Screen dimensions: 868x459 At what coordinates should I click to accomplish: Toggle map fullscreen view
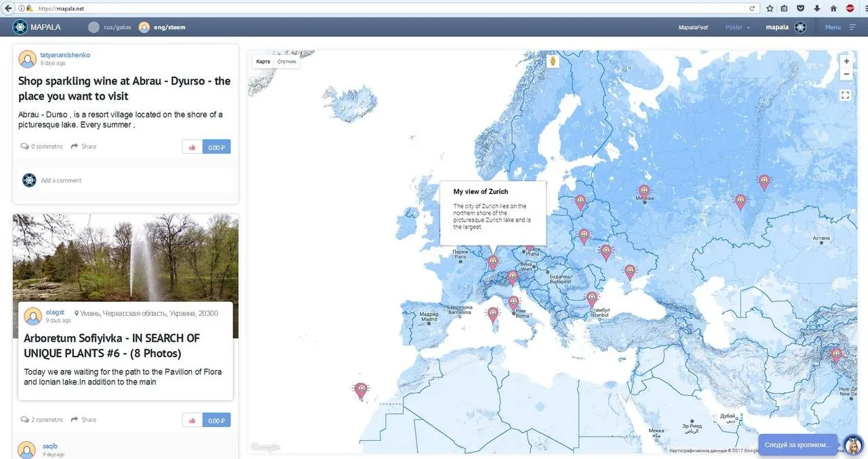point(846,96)
